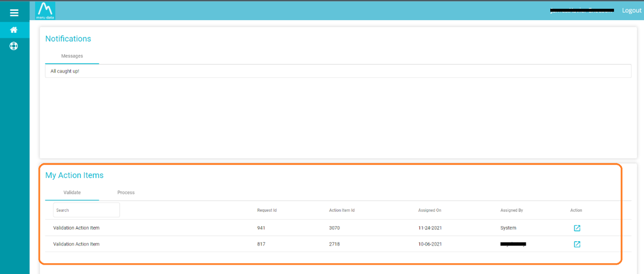
Task: Switch to the Messages tab
Action: (72, 56)
